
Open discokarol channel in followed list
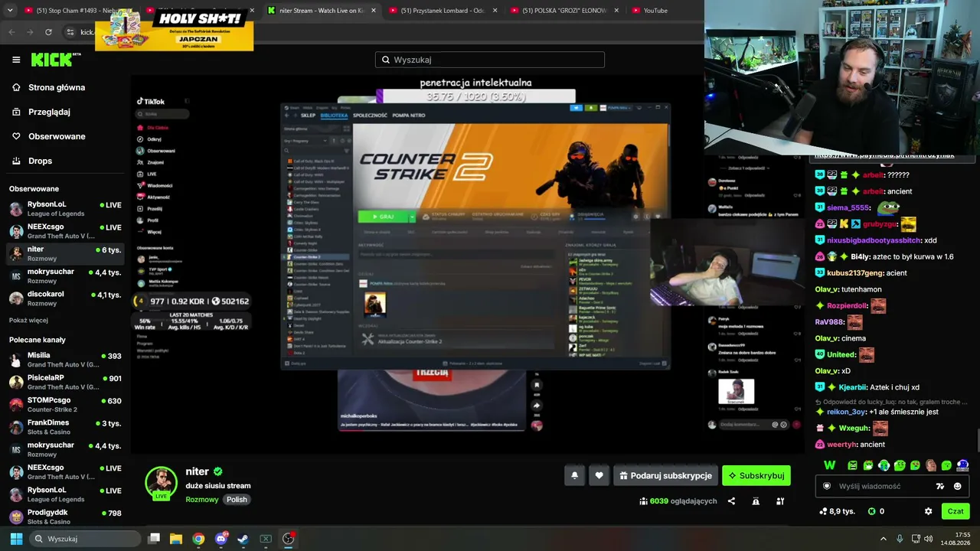pyautogui.click(x=65, y=298)
